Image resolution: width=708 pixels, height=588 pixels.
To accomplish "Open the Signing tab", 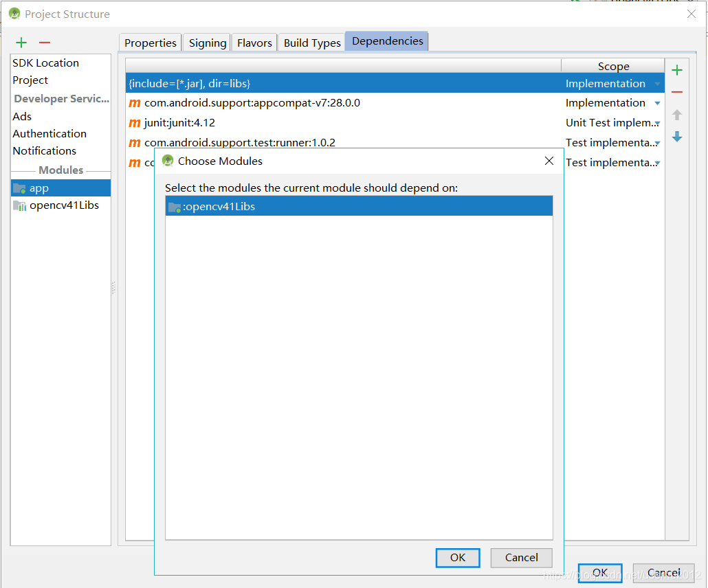I will [208, 43].
